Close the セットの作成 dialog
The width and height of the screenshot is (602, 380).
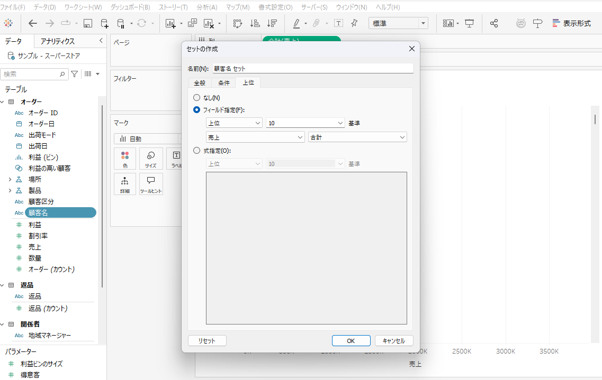(x=412, y=49)
